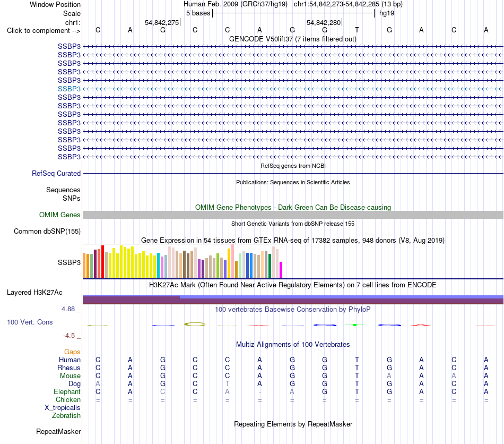504x444 pixels.
Task: Open the RefSeq Curated track label
Action: (56, 174)
